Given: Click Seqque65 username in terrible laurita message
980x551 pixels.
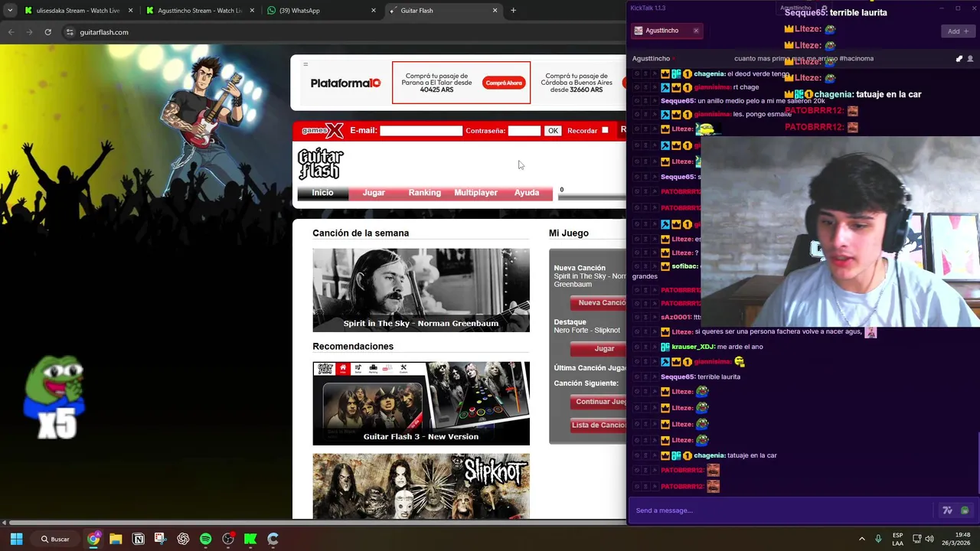Looking at the screenshot, I should (678, 377).
